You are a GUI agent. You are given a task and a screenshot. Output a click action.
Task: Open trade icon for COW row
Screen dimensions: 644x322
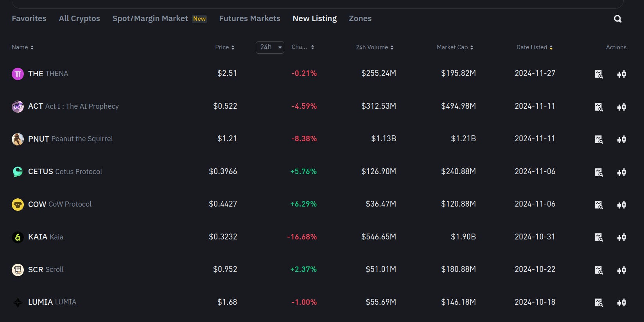pyautogui.click(x=622, y=205)
